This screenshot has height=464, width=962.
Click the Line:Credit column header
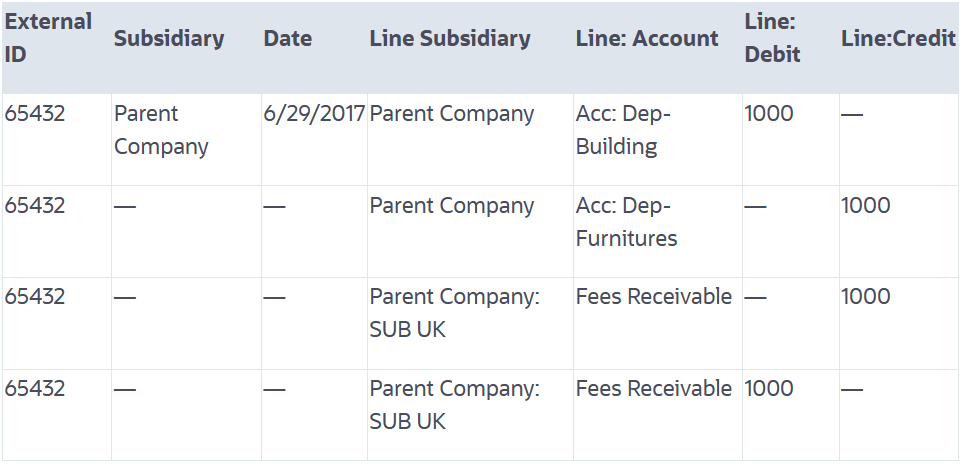click(x=898, y=39)
